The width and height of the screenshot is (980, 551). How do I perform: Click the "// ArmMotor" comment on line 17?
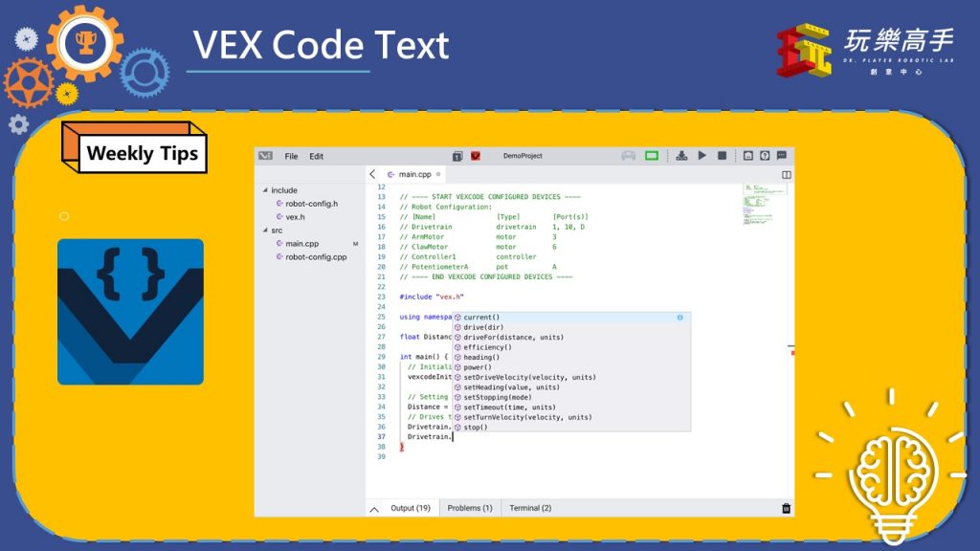(422, 237)
